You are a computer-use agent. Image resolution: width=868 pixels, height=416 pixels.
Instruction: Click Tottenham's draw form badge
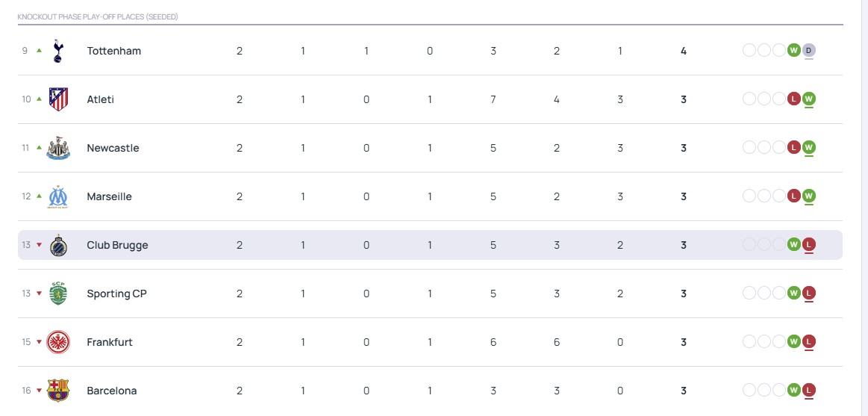click(809, 51)
